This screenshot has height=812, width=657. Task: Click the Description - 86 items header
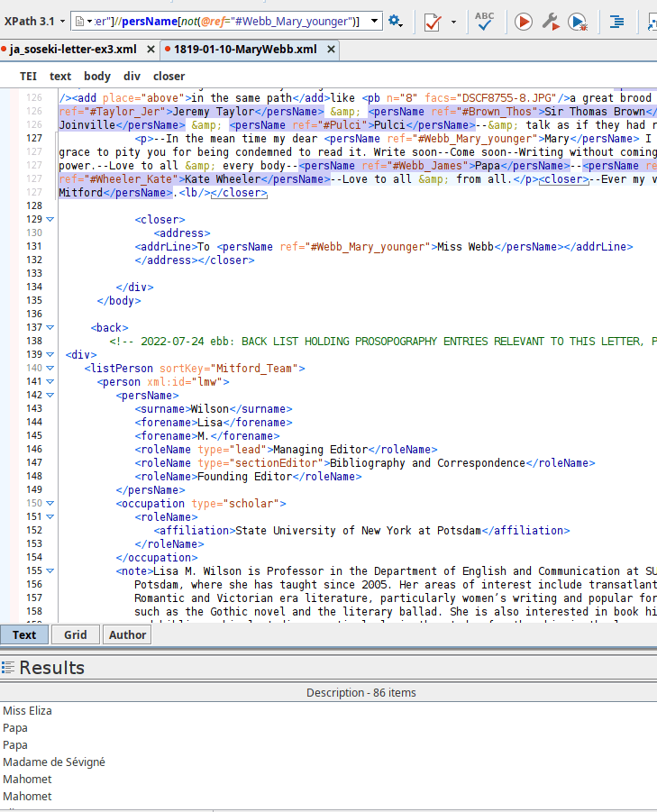(360, 692)
